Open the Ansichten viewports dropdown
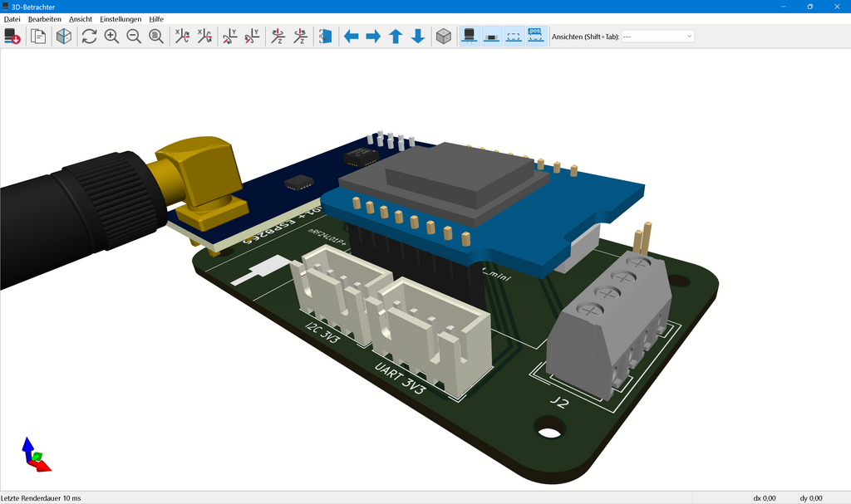Screen dimensions: 851x504 tap(657, 37)
